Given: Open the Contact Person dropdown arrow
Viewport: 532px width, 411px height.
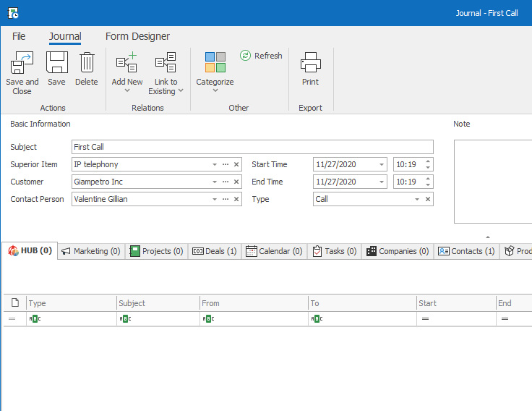Looking at the screenshot, I should (x=215, y=200).
